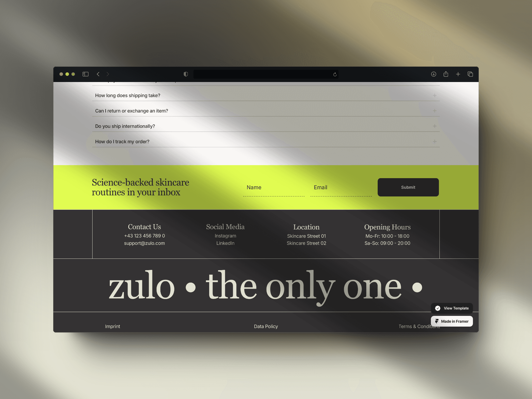Select the Name input field
Viewport: 532px width, 399px height.
click(273, 187)
